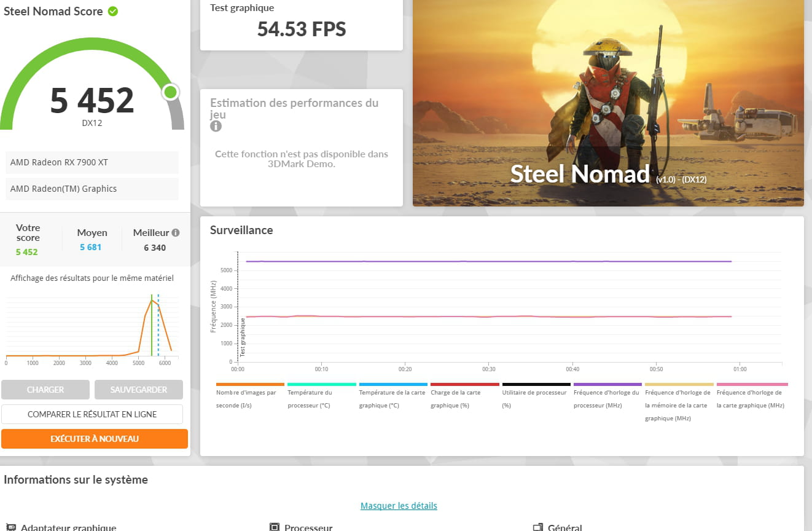Viewport: 812px width, 531px height.
Task: Click the info icon next to Meilleur
Action: coord(176,233)
